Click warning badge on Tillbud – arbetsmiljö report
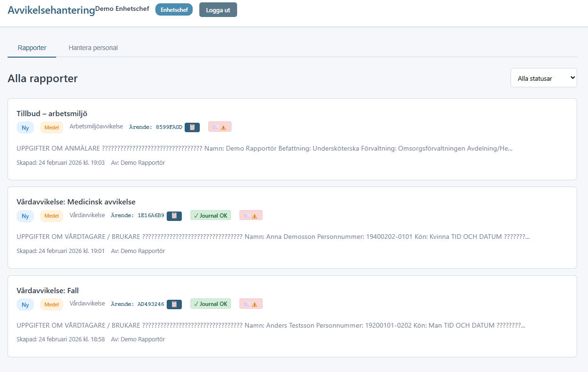Screen dimensions: 588x372 tap(220, 127)
